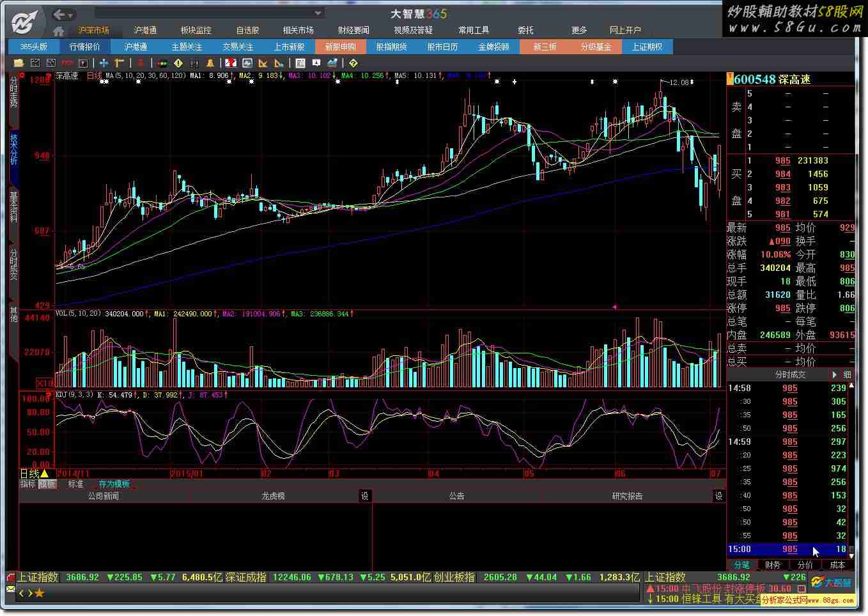Click the back arrow navigation button
This screenshot has height=616, width=868.
[59, 14]
